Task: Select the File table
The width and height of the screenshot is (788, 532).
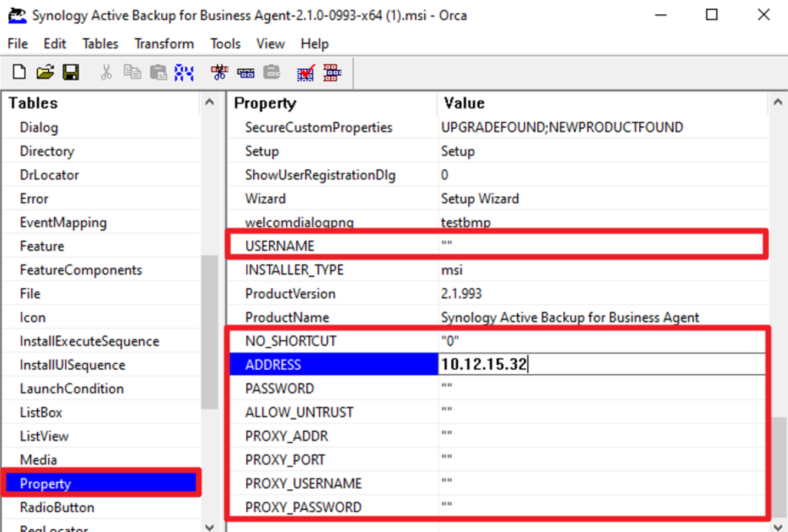Action: (30, 294)
